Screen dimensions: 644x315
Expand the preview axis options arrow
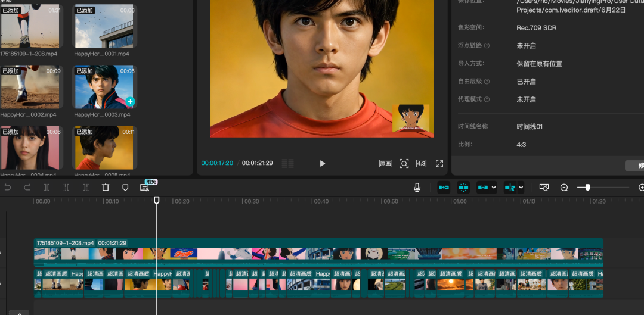[x=521, y=188]
